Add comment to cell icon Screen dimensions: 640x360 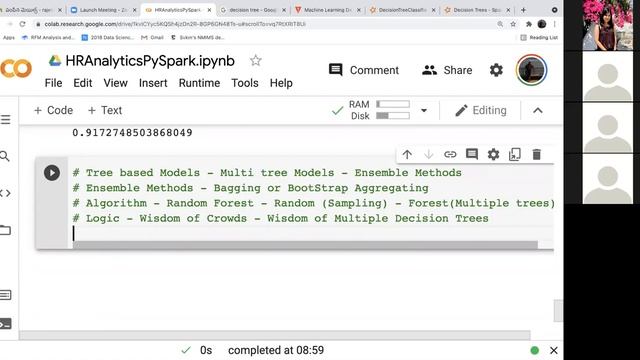pos(472,155)
